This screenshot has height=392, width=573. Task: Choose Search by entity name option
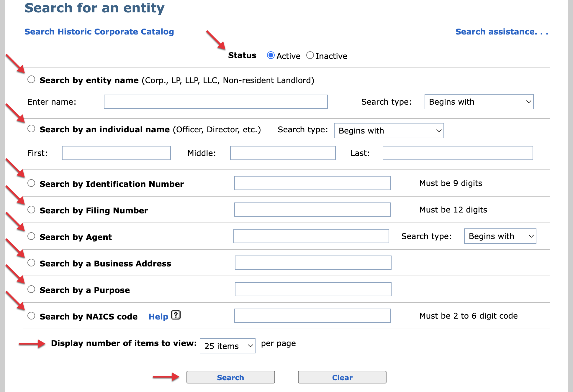coord(31,80)
